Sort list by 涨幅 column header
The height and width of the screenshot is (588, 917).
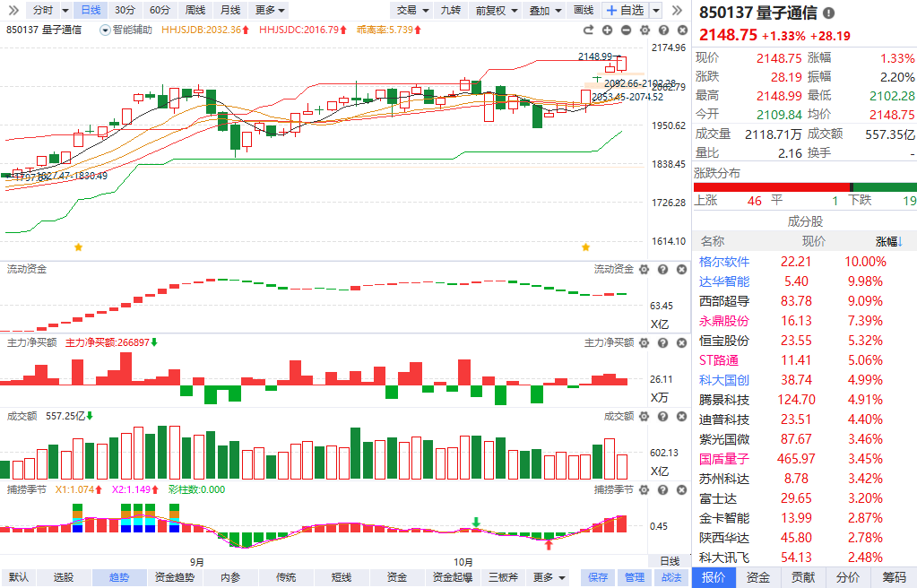pyautogui.click(x=889, y=241)
